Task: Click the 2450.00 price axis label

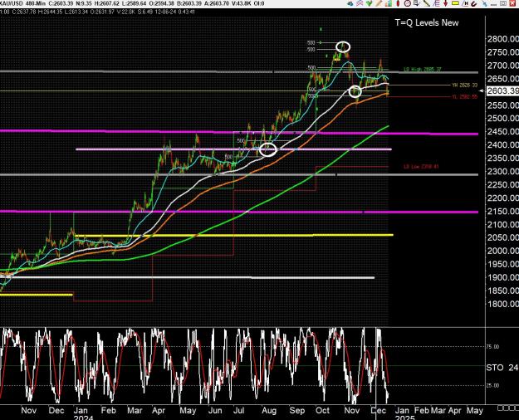Action: pos(502,132)
